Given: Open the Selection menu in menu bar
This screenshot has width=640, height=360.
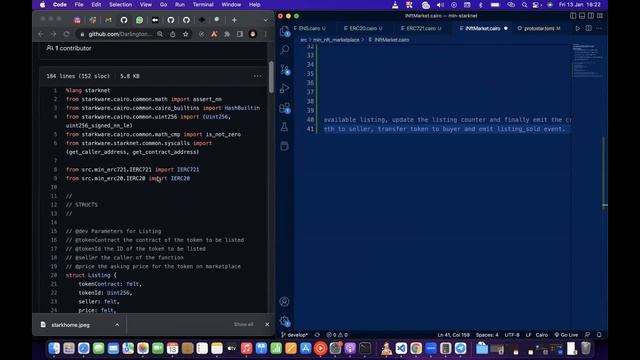Looking at the screenshot, I should click(x=120, y=4).
